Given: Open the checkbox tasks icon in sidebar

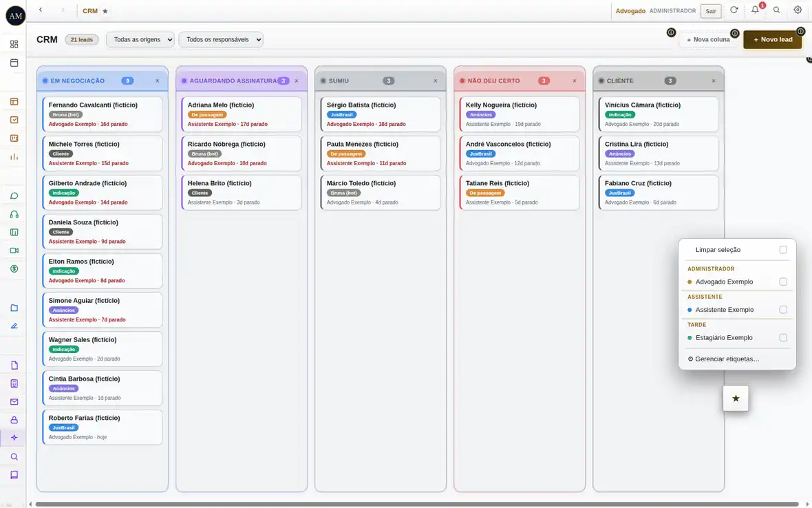Looking at the screenshot, I should tap(14, 120).
